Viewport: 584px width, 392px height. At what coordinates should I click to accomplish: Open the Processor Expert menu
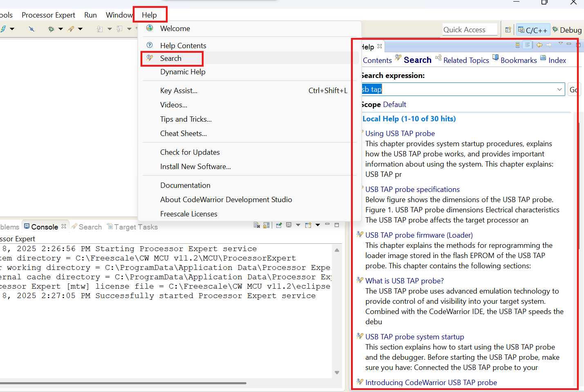coord(48,15)
